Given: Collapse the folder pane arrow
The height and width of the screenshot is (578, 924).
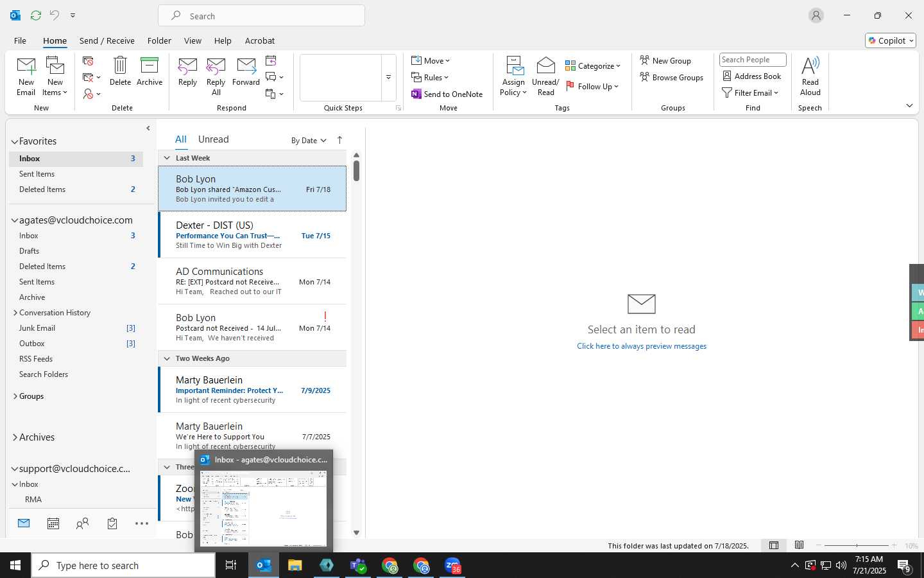Looking at the screenshot, I should coord(148,128).
